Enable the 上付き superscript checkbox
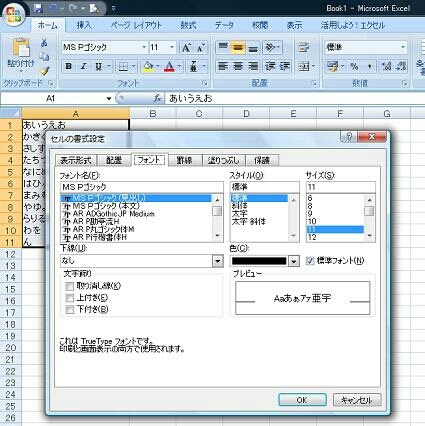 click(70, 298)
